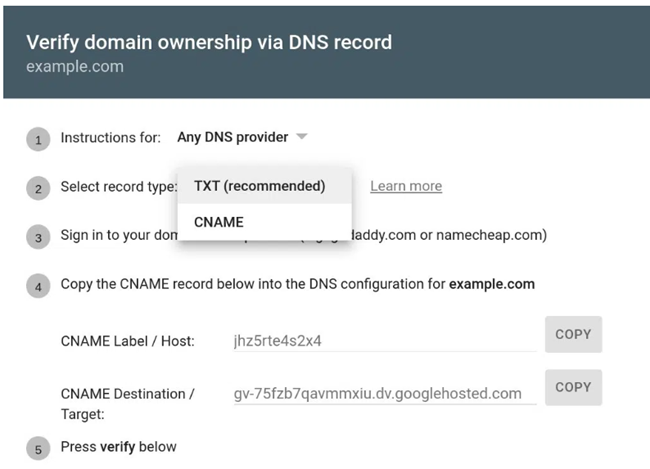The image size is (650, 469).
Task: Click the step 2 number circle
Action: [x=37, y=188]
